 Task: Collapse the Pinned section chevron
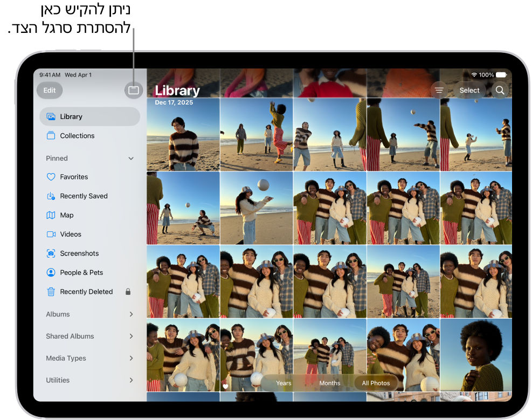coord(131,159)
